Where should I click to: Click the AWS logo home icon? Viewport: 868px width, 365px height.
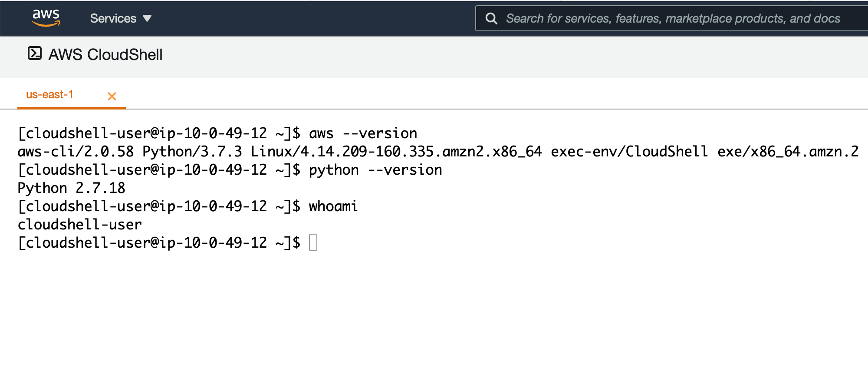46,18
